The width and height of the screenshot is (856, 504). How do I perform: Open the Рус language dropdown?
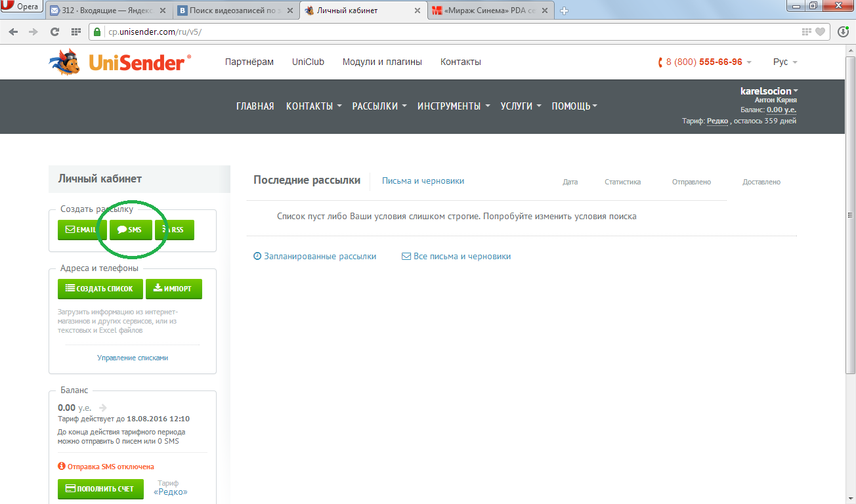coord(785,62)
